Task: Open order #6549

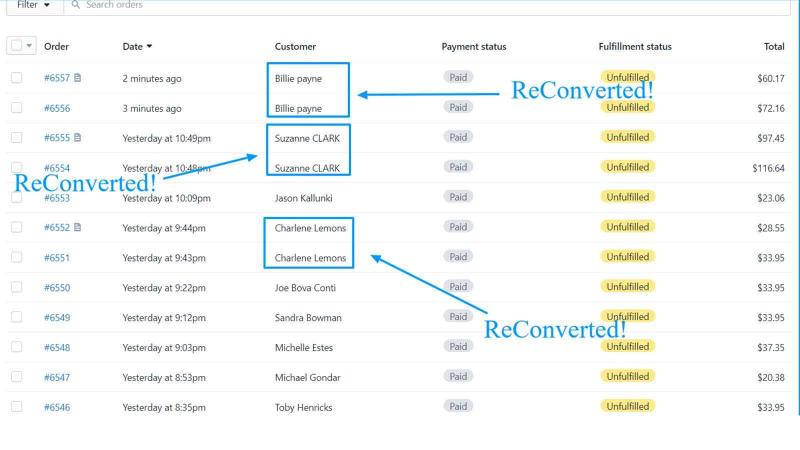Action: coord(57,317)
